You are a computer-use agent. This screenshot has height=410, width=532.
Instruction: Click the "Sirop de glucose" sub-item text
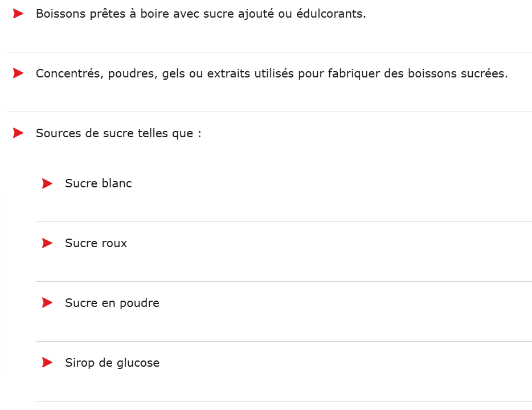112,363
